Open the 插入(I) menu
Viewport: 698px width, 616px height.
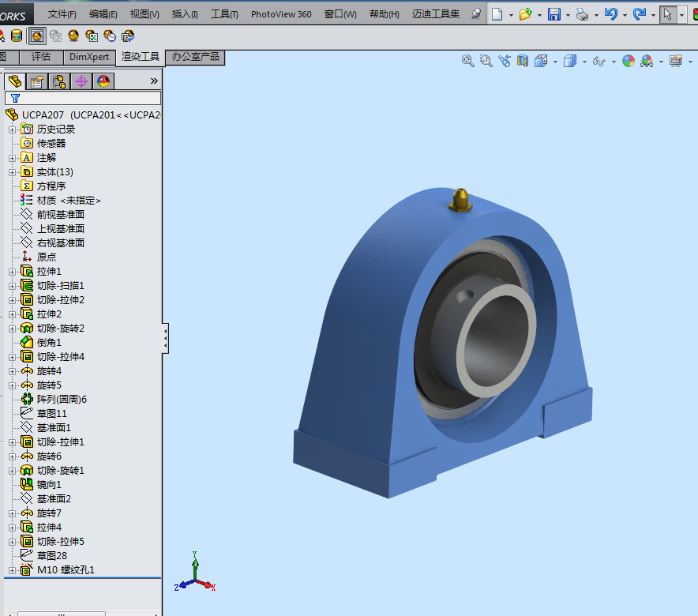pyautogui.click(x=185, y=14)
